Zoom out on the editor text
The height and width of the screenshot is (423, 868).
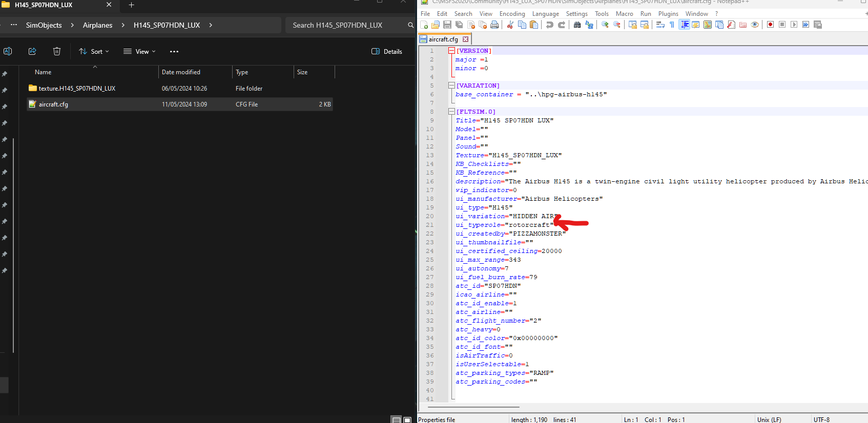(x=617, y=25)
